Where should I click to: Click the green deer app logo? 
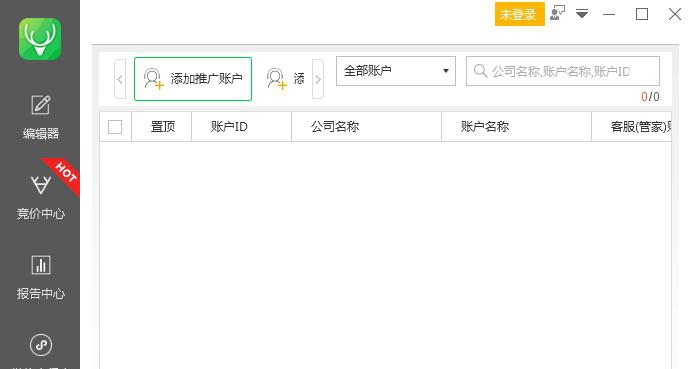tap(40, 39)
